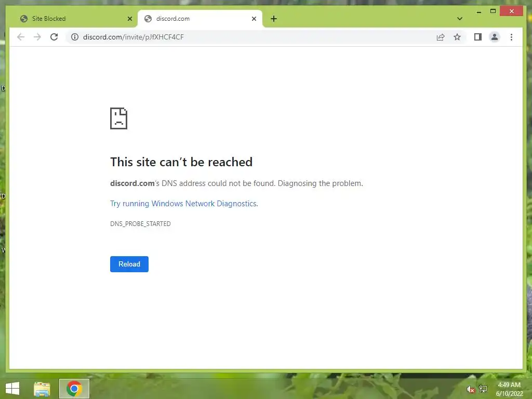Open a new tab with plus button
Viewport: 532px width, 399px height.
coord(274,19)
